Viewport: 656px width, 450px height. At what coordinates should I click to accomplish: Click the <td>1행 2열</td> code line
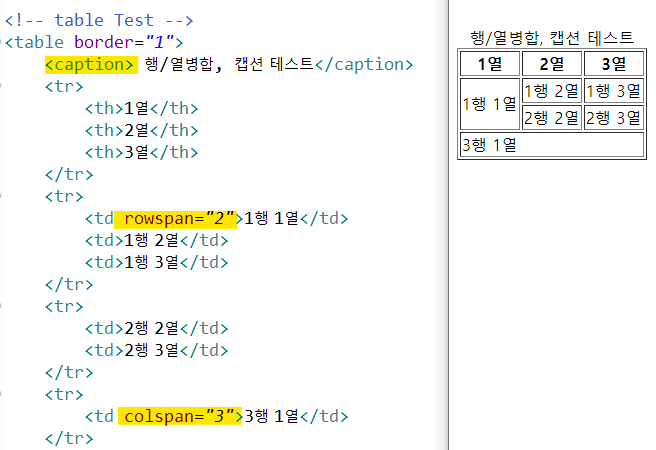[x=156, y=240]
